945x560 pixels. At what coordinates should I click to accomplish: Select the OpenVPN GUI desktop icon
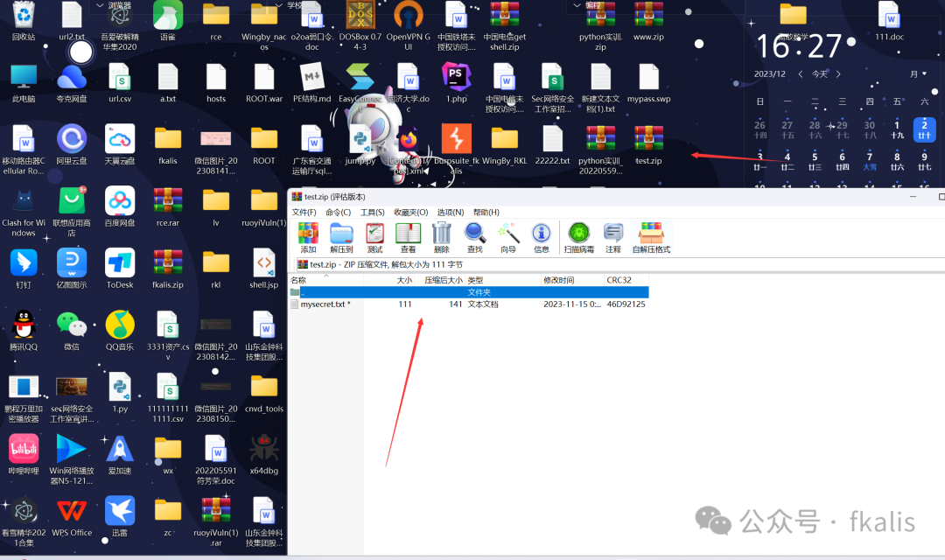408,25
